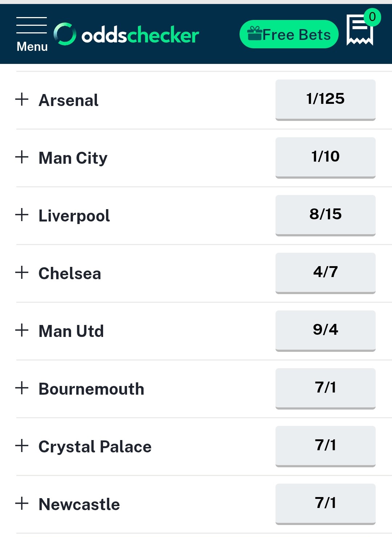Expand the Chelsea plus icon
The width and height of the screenshot is (392, 537).
(x=22, y=272)
